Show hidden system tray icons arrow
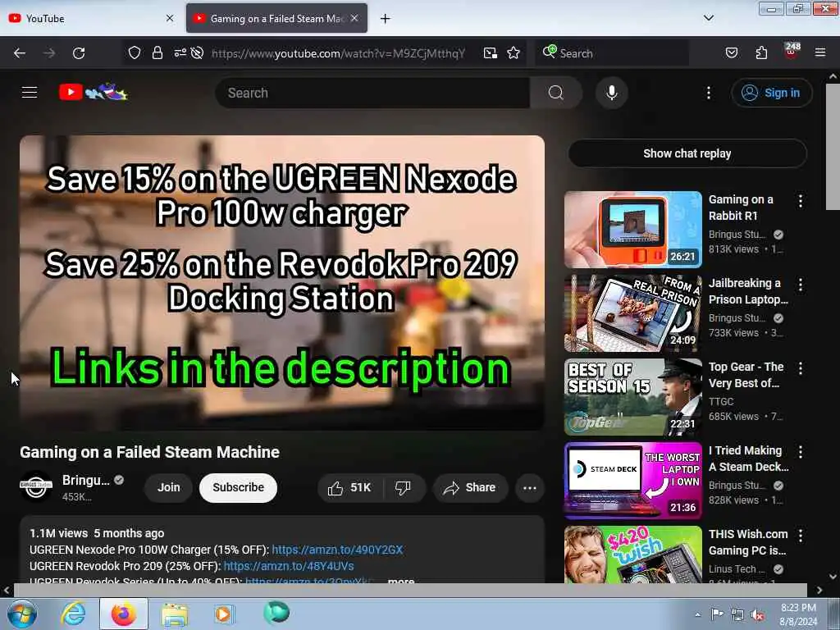Viewport: 840px width, 630px height. click(x=697, y=614)
